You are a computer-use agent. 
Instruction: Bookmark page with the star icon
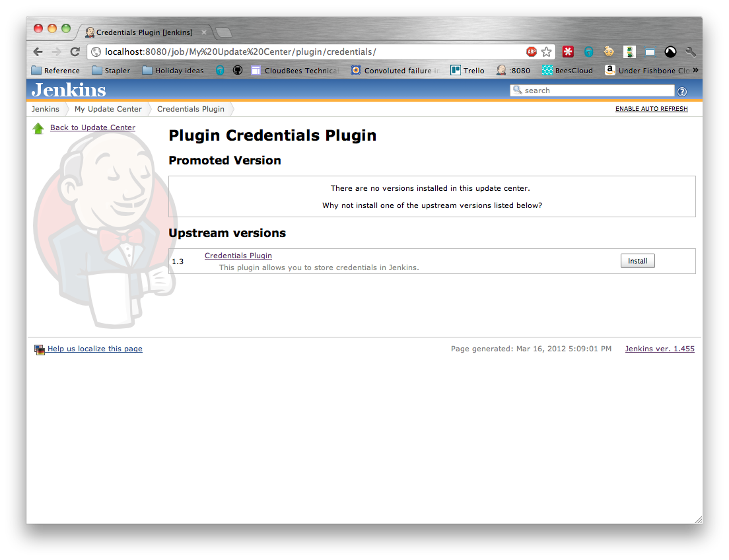[x=547, y=52]
